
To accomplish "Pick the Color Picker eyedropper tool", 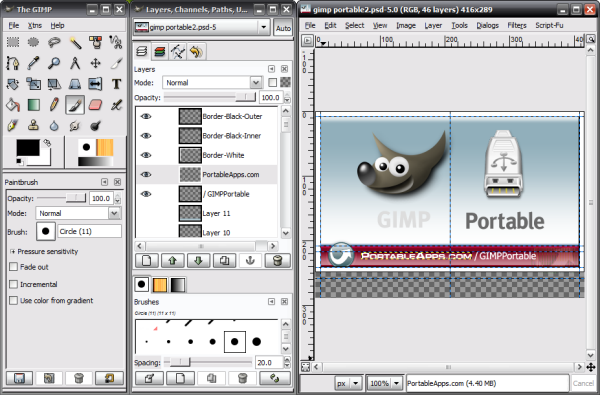I will pos(33,63).
